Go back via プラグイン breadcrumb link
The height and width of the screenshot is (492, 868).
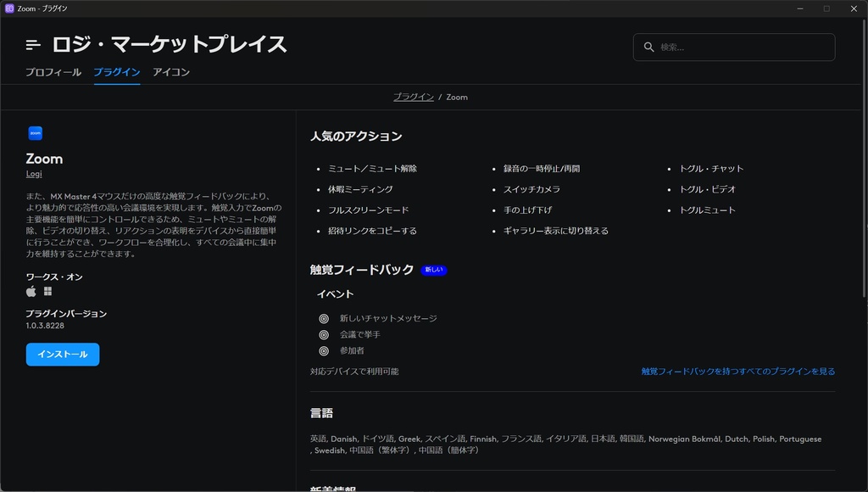pyautogui.click(x=413, y=98)
